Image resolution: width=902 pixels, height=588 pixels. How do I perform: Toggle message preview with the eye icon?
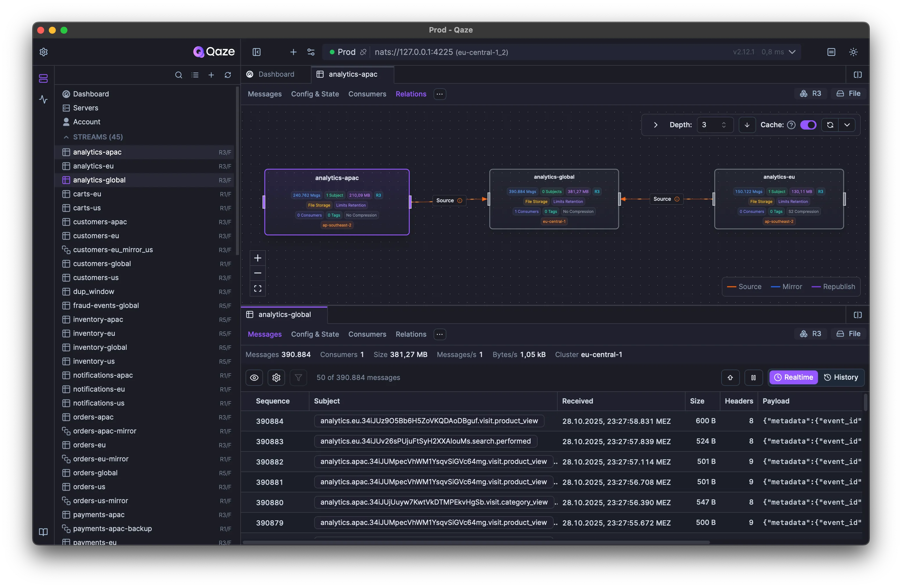pyautogui.click(x=254, y=377)
